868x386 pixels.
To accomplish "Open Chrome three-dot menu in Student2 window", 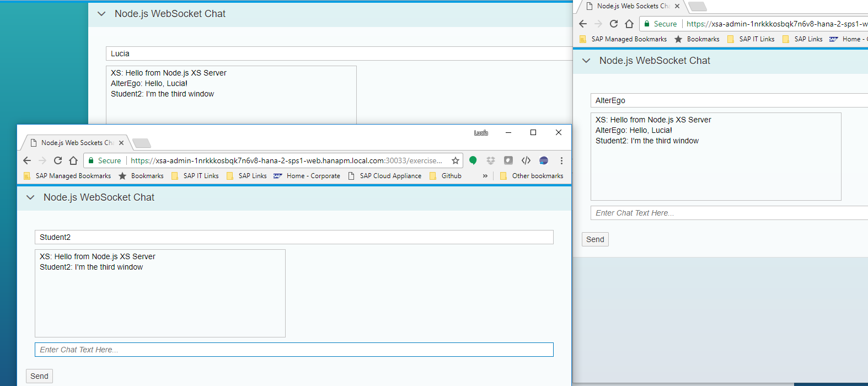I will click(561, 160).
